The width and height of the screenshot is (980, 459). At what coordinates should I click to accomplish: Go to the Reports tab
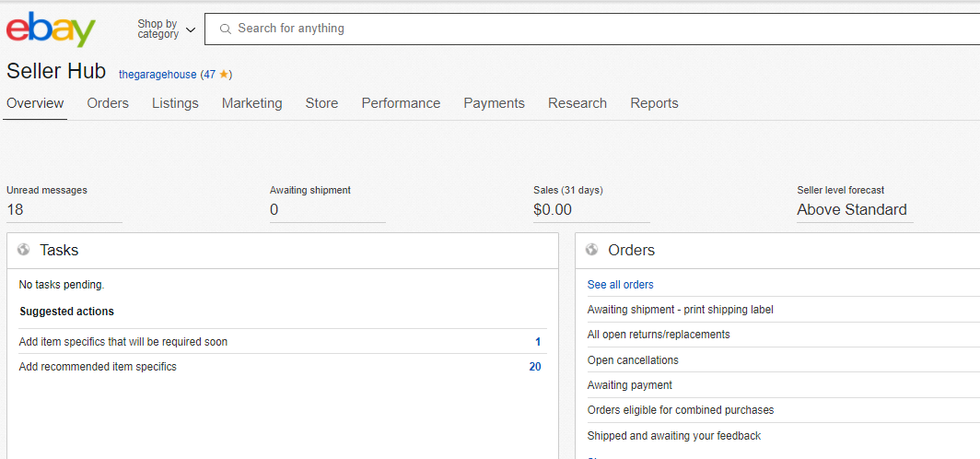point(654,103)
